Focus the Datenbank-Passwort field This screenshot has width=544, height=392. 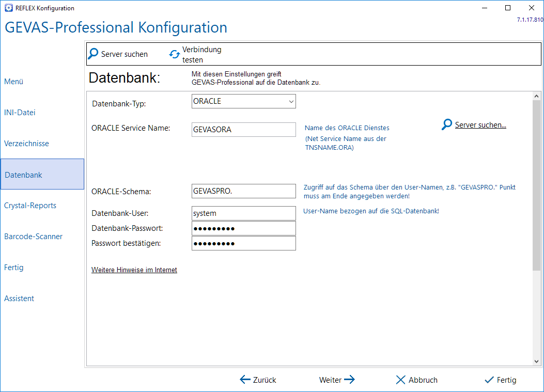[243, 228]
